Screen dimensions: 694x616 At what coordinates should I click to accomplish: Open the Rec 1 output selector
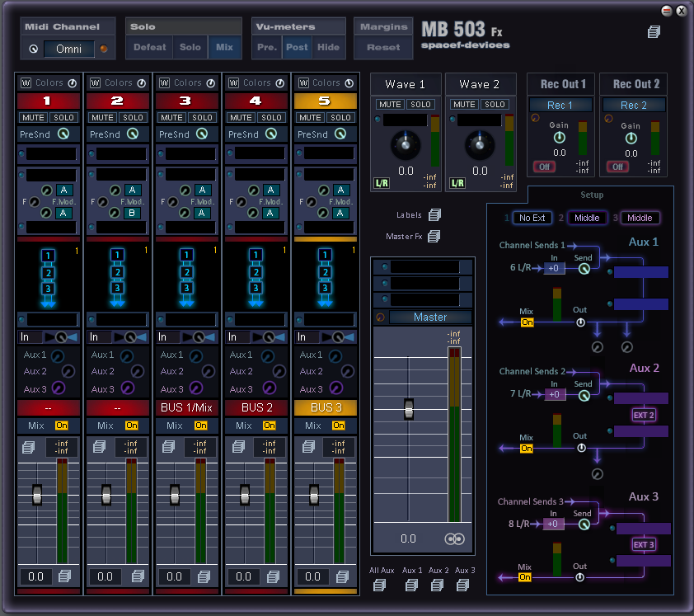pos(560,105)
